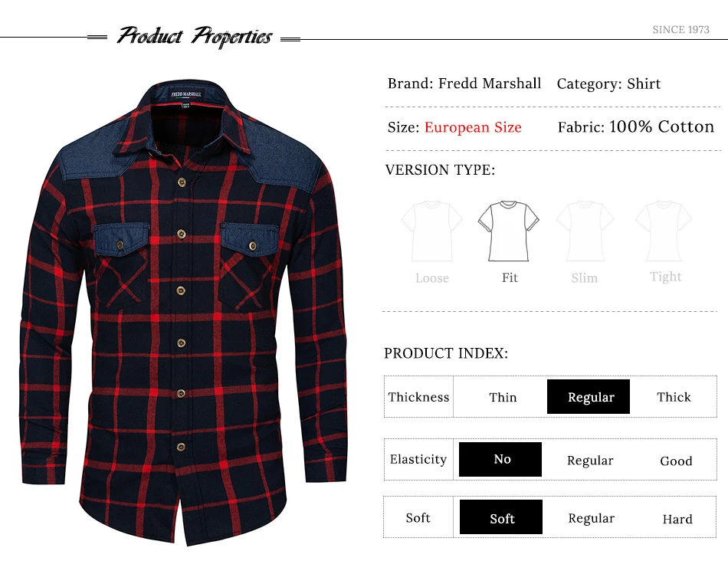Screen dimensions: 728x574
Task: Select the Fit version t-shirt icon
Action: click(x=508, y=231)
